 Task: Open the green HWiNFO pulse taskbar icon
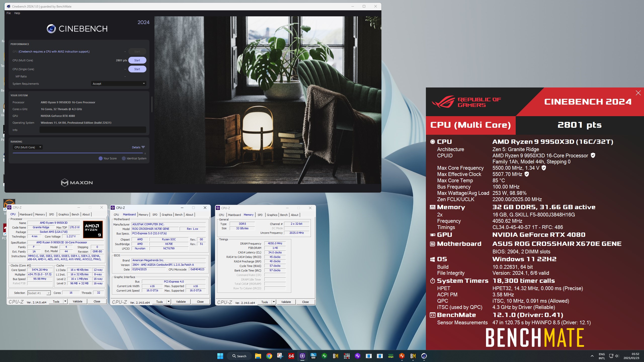325,356
